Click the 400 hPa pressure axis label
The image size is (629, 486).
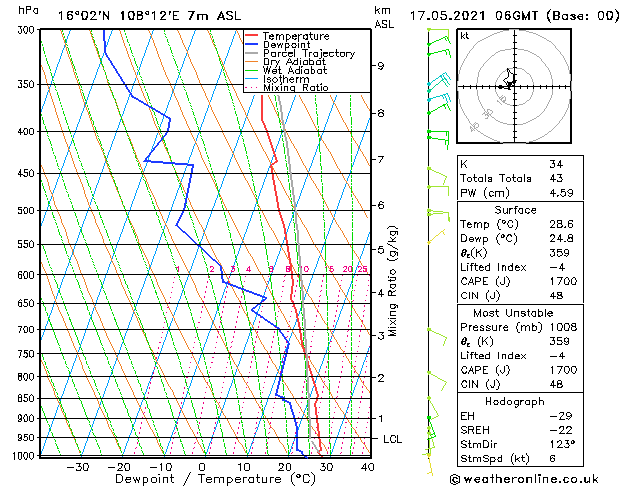pyautogui.click(x=28, y=132)
